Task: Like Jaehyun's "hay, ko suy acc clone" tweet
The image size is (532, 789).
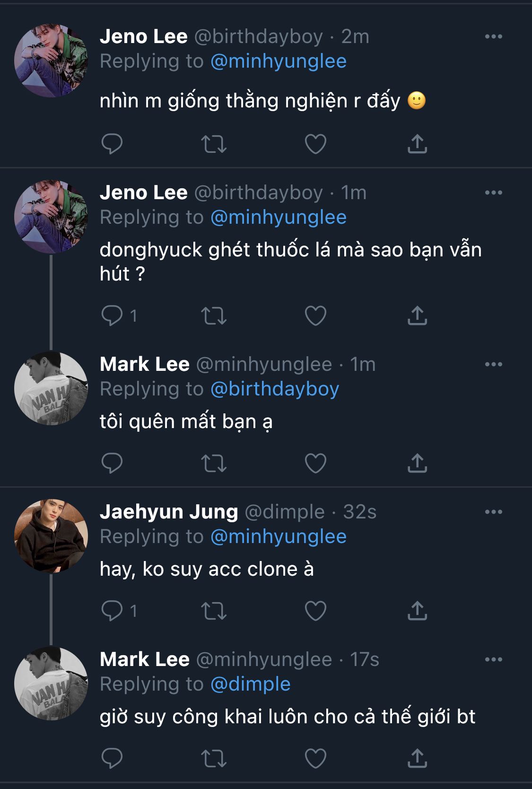Action: [x=315, y=611]
